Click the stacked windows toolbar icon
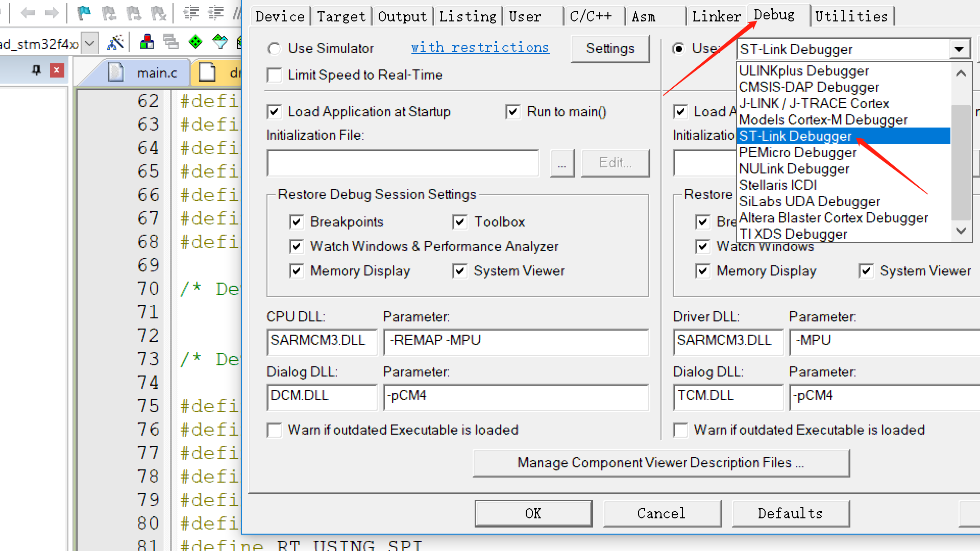Image resolution: width=980 pixels, height=551 pixels. (x=170, y=42)
